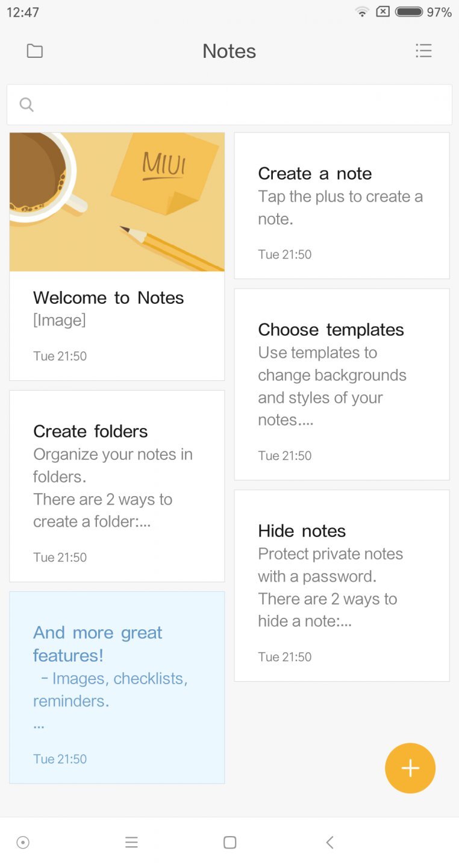Tap the Wi-Fi status icon
The height and width of the screenshot is (868, 459).
point(362,12)
